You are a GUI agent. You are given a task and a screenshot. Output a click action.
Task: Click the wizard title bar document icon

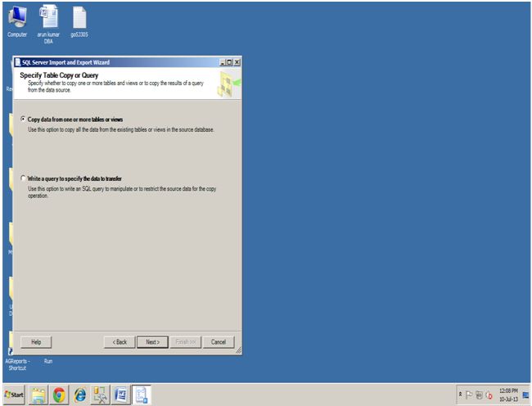pos(18,62)
